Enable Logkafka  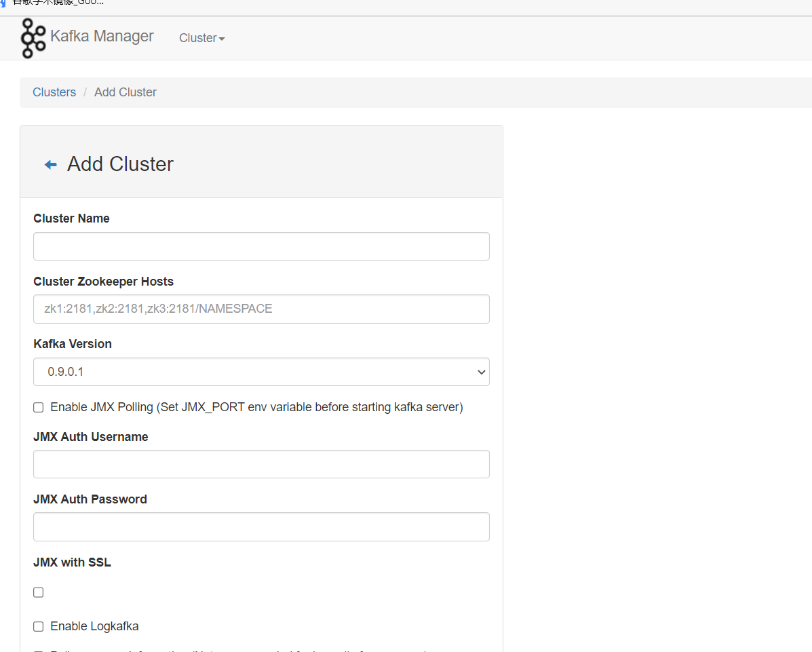tap(38, 626)
